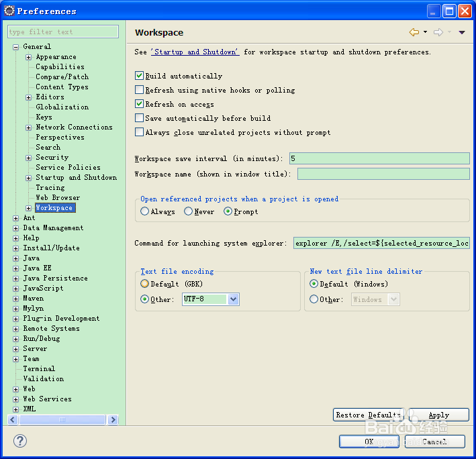Viewport: 476px width, 459px height.
Task: Select Terminal in the tree
Action: click(x=39, y=368)
